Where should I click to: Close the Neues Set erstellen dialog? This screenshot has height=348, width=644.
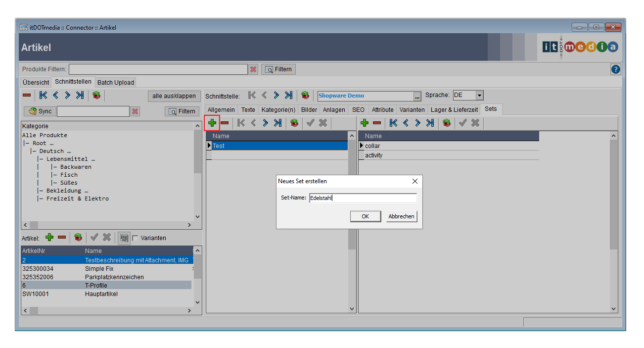point(415,181)
